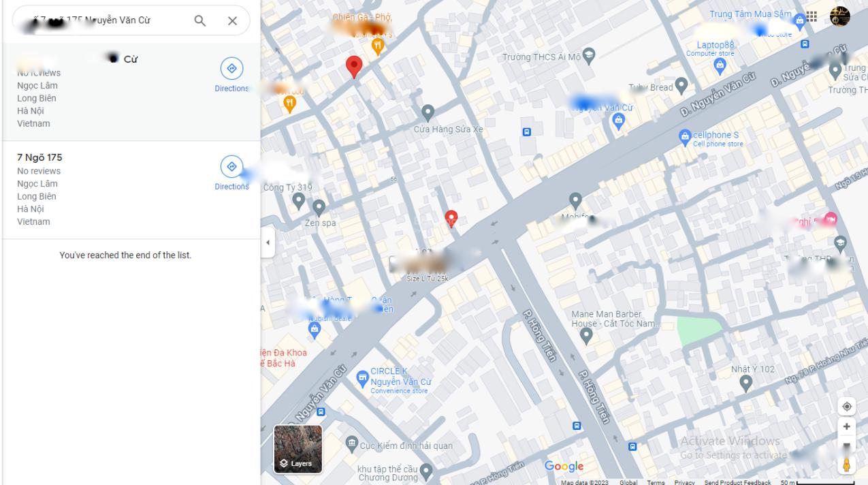
Task: Collapse the side panel arrow
Action: point(268,243)
